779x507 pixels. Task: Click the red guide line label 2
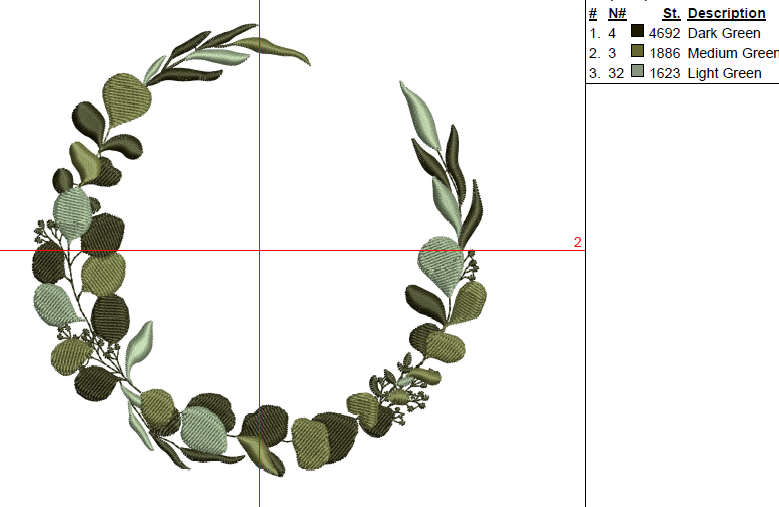pos(578,243)
